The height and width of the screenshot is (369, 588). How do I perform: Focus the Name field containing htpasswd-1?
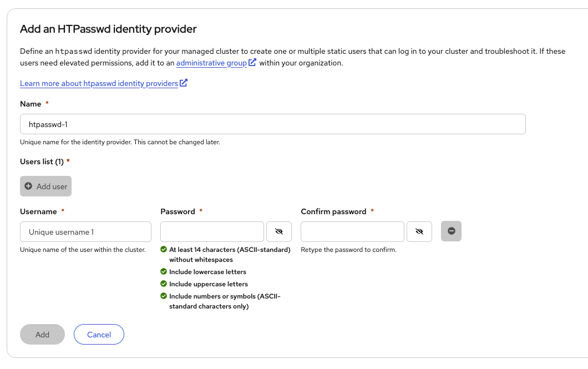(272, 124)
